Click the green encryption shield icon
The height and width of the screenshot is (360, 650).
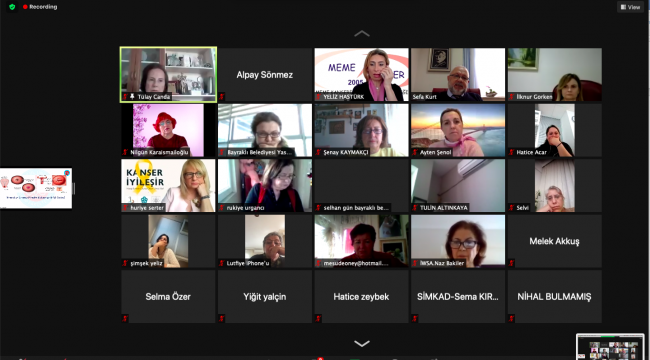[12, 7]
